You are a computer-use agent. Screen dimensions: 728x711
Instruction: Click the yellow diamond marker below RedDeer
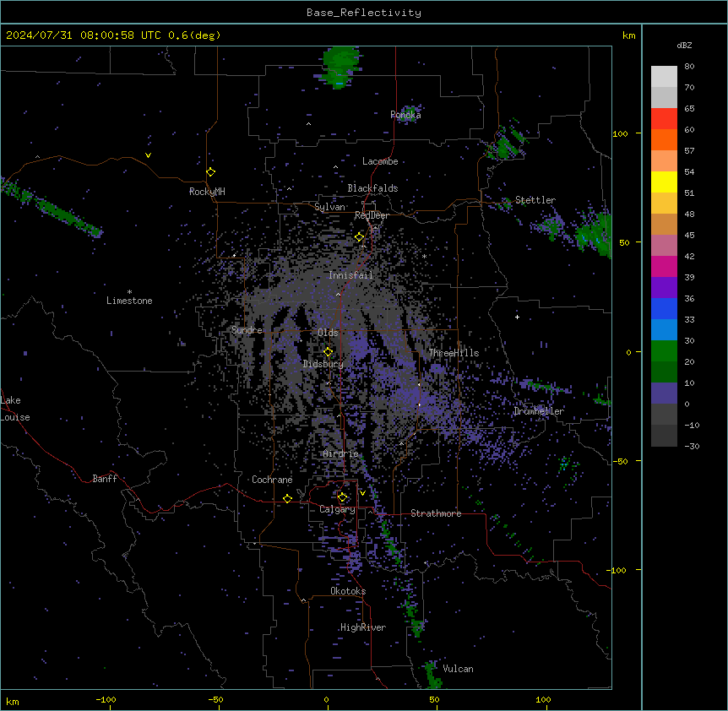tap(359, 237)
